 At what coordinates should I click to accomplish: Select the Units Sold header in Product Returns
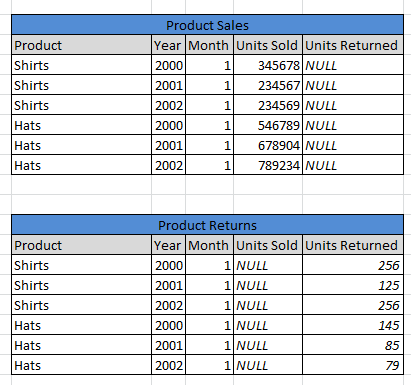pyautogui.click(x=268, y=245)
